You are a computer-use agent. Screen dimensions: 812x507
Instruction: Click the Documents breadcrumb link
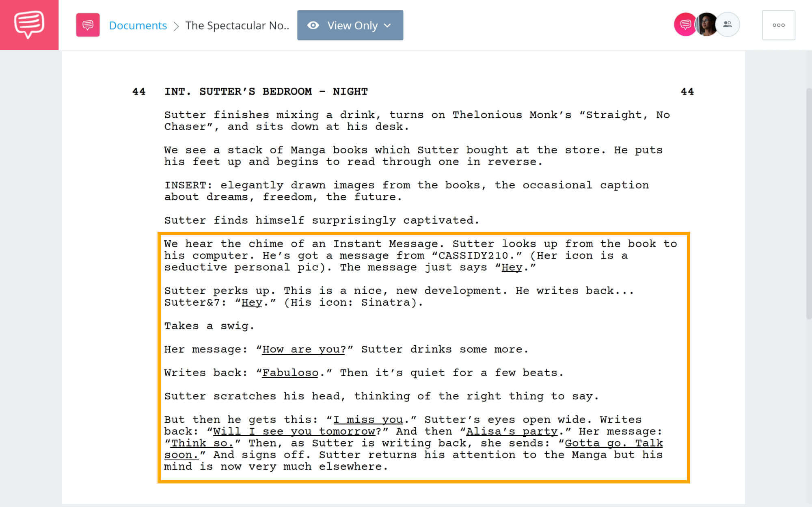[x=138, y=25]
